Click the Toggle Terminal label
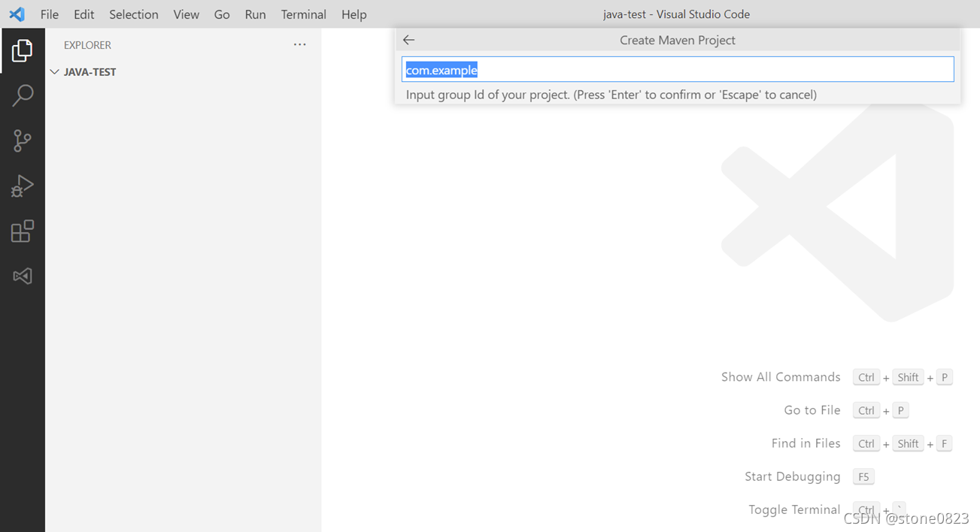980x532 pixels. (794, 509)
